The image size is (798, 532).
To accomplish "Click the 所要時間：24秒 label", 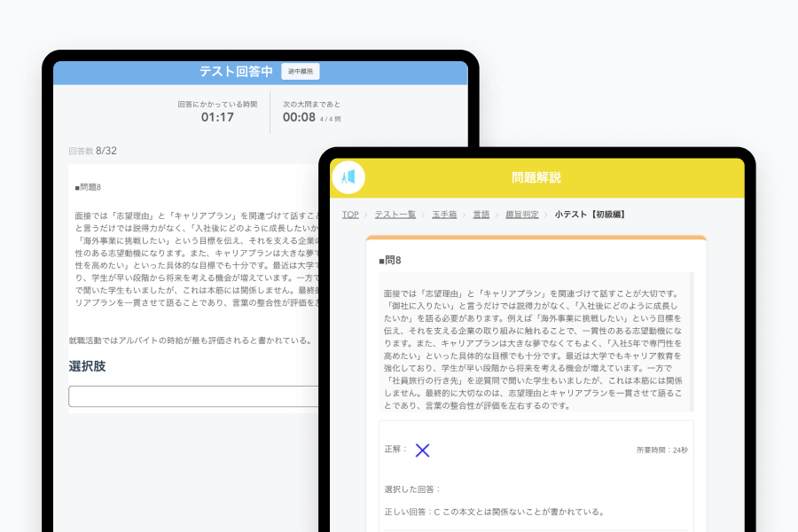I will tap(661, 450).
